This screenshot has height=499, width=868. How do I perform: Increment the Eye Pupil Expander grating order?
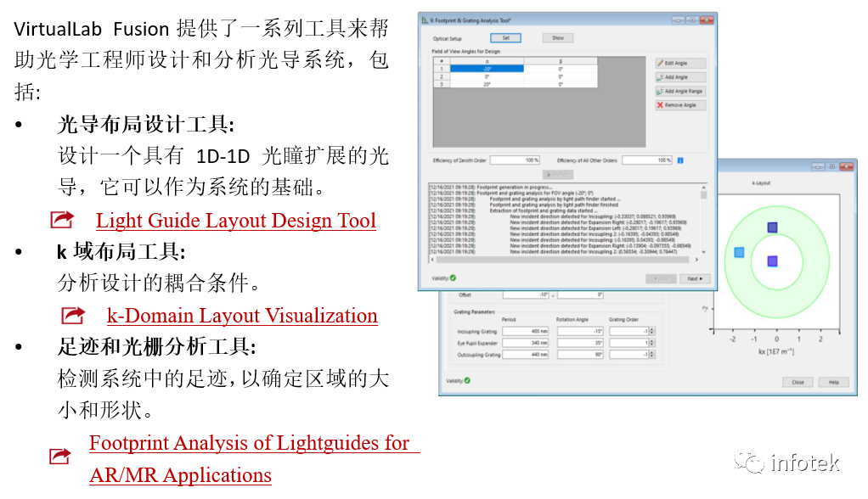[651, 341]
